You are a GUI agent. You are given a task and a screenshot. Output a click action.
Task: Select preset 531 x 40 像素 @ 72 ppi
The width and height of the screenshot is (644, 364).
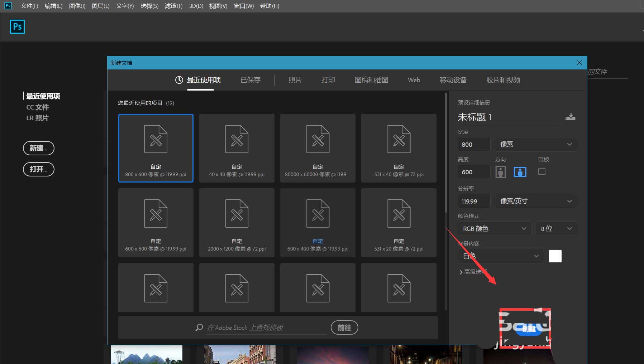click(x=399, y=148)
